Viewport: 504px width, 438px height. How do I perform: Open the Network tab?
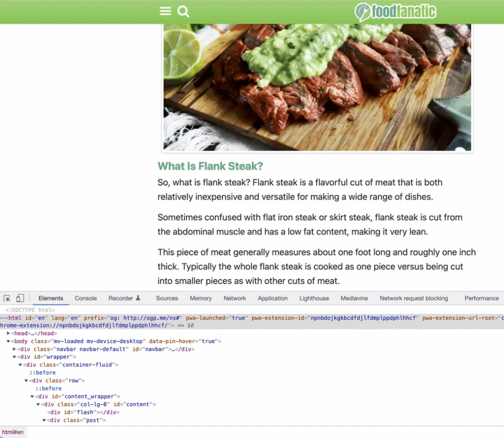click(235, 299)
